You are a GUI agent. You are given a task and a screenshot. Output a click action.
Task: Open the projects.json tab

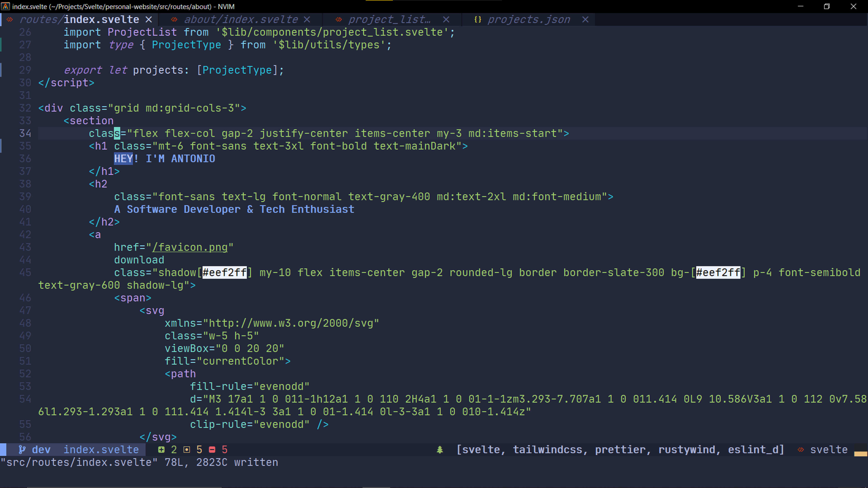click(x=529, y=19)
